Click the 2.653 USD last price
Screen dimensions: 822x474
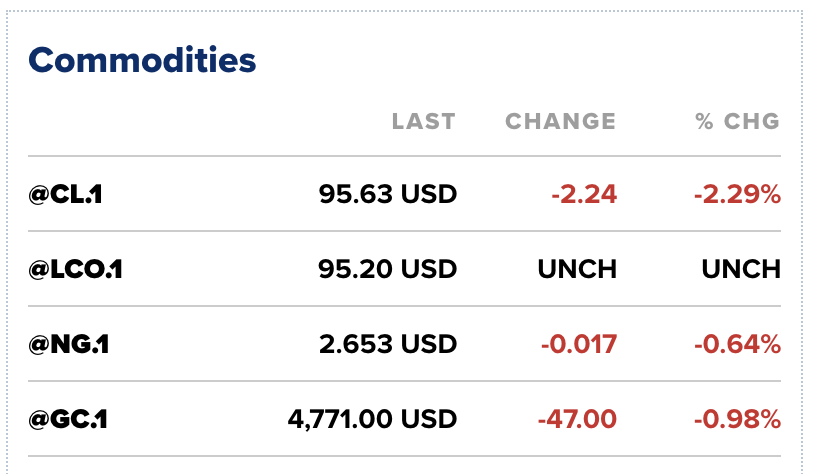click(x=388, y=344)
